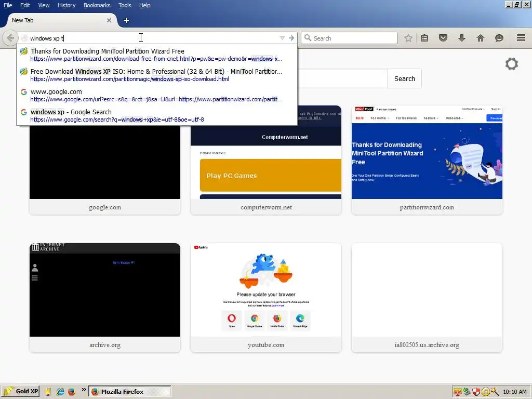Viewport: 532px width, 399px height.
Task: Click the first quick launch yellow icon
Action: (x=48, y=391)
